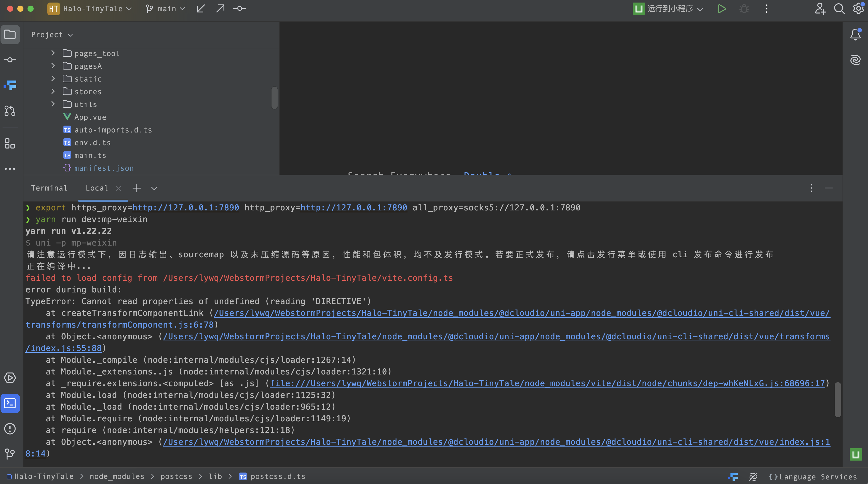Open the Pull Requests tool window icon
The image size is (868, 484).
point(10,111)
